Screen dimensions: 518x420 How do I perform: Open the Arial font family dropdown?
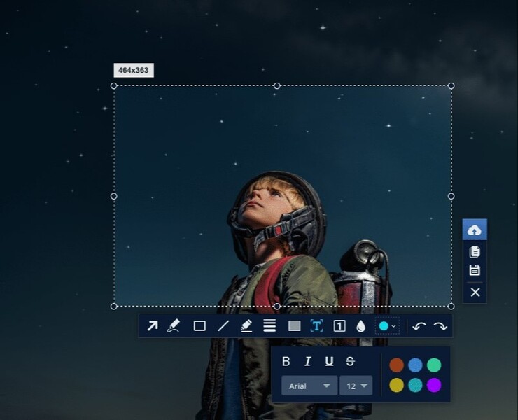(309, 386)
